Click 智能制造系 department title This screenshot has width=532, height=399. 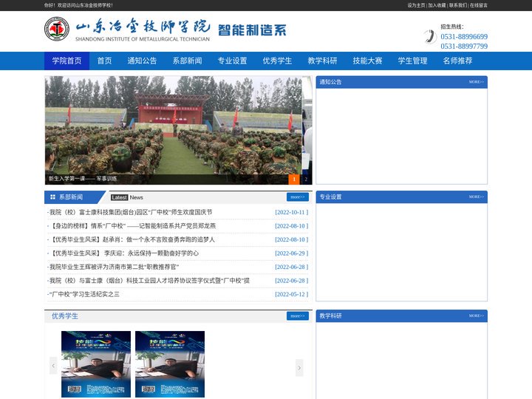coord(252,30)
